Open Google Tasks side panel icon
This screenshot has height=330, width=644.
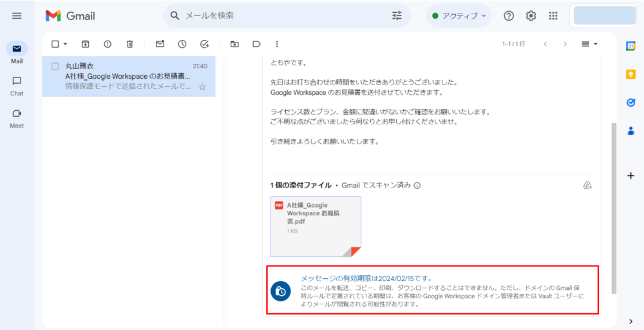631,102
